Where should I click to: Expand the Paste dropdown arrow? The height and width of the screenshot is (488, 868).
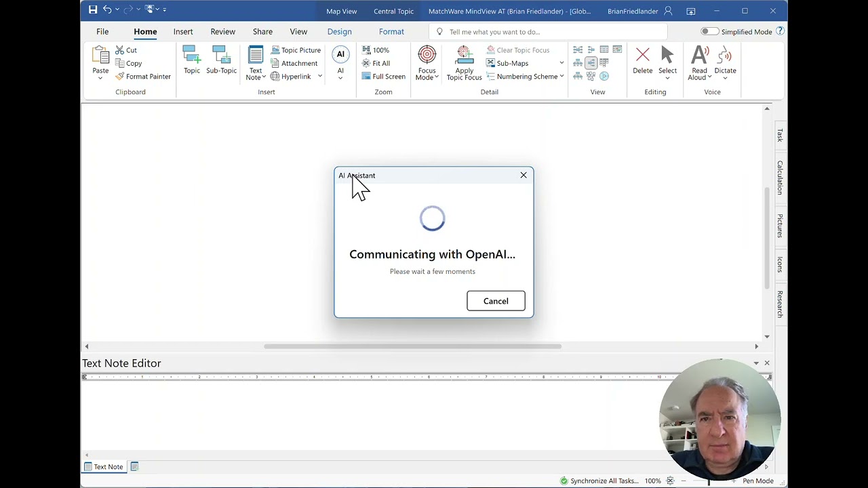pos(100,78)
